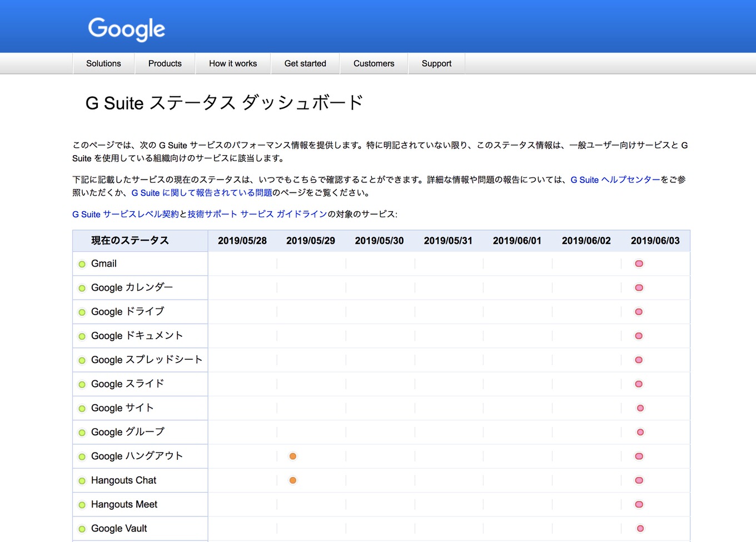Go to How it works tab
This screenshot has width=756, height=542.
[233, 63]
